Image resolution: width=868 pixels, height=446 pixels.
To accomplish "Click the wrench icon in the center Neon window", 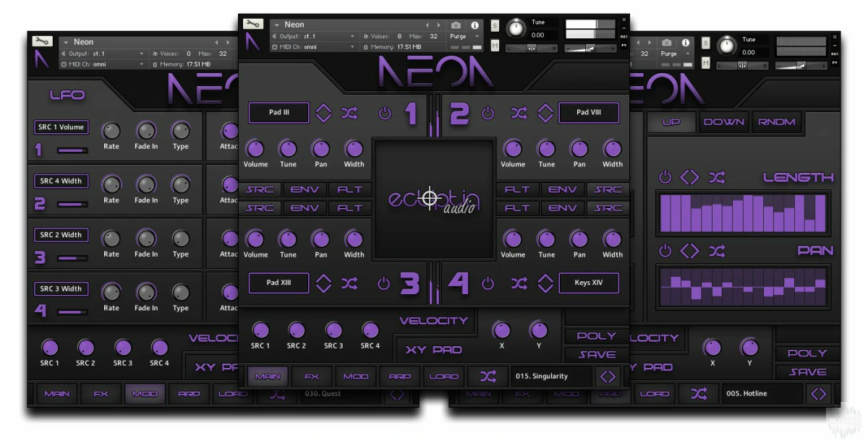I will click(x=252, y=25).
